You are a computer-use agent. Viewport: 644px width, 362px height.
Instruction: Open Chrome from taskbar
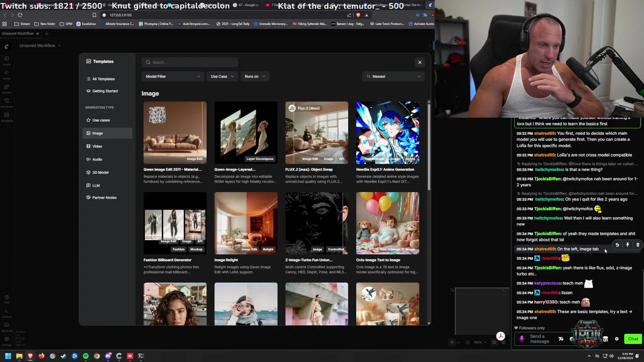pyautogui.click(x=97, y=356)
